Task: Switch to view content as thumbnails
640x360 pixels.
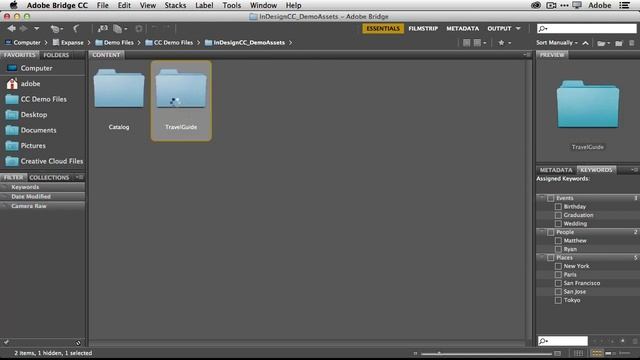Action: (597, 353)
